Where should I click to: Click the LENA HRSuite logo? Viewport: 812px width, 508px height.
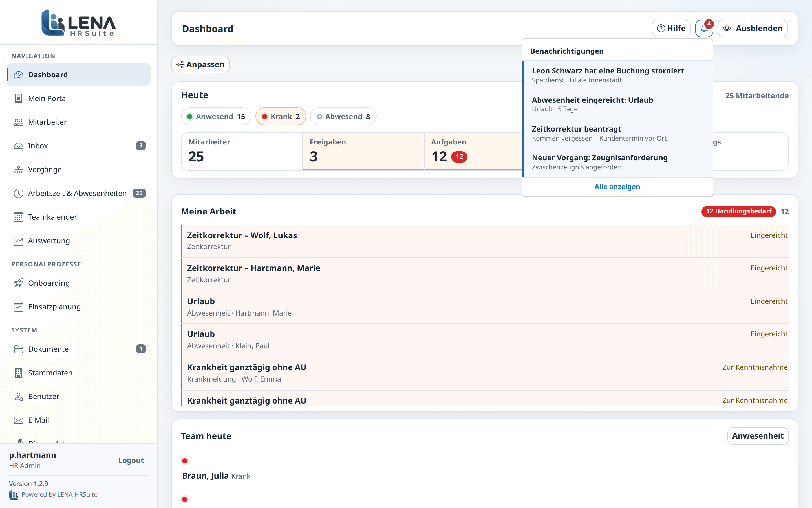[x=78, y=22]
